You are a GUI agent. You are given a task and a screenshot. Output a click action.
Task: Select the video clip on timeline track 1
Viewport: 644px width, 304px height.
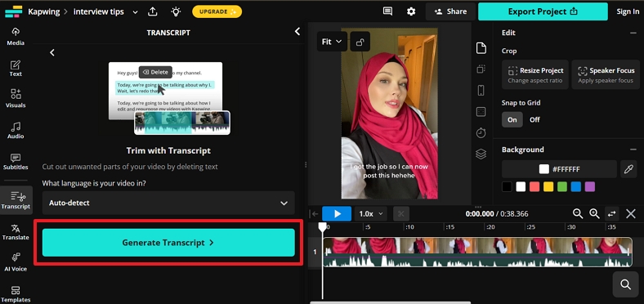[x=477, y=253]
